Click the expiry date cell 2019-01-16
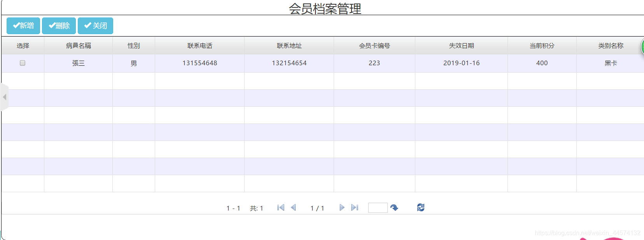The height and width of the screenshot is (240, 644). 462,63
